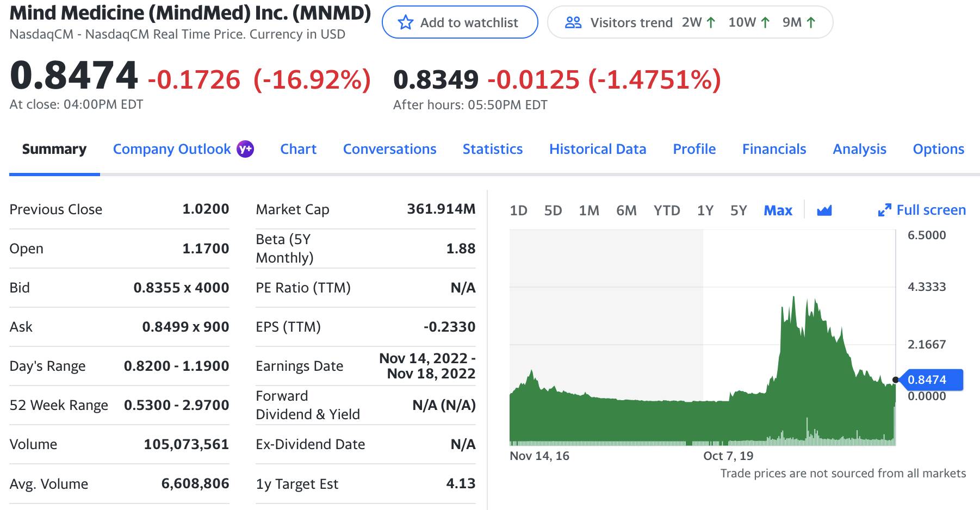This screenshot has height=510, width=980.
Task: Click Day's Range value 0.8200 - 1.1900
Action: pos(176,366)
